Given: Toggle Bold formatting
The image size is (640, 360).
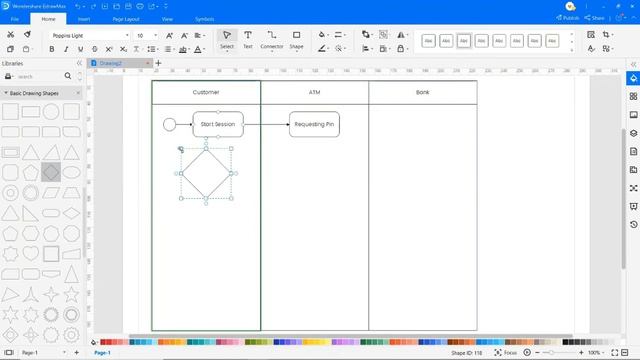Looking at the screenshot, I should click(x=51, y=49).
